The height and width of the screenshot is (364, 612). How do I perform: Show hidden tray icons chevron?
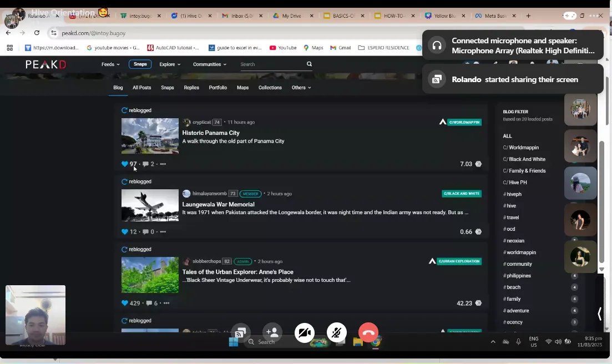[x=493, y=342]
